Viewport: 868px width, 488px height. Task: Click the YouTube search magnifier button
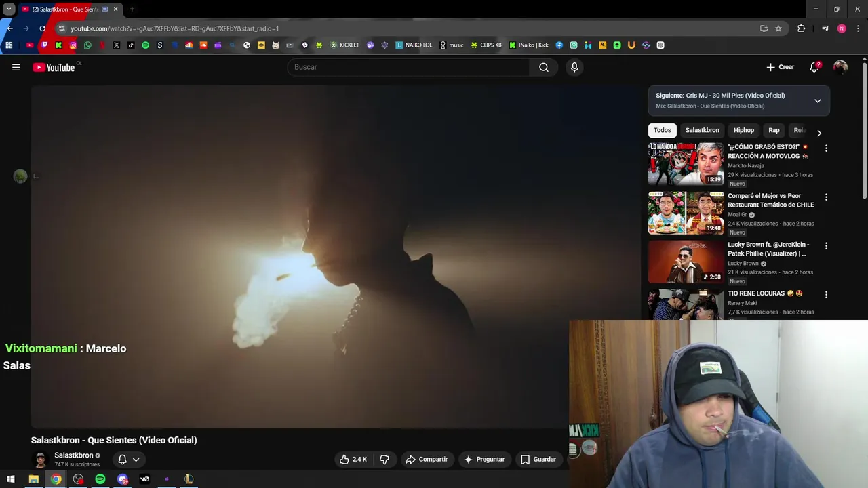click(x=544, y=67)
